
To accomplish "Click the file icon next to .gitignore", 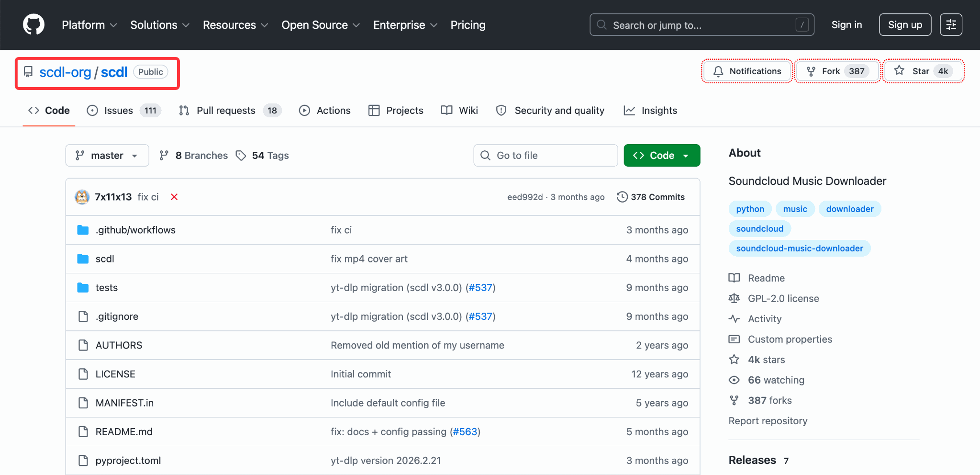I will coord(83,317).
